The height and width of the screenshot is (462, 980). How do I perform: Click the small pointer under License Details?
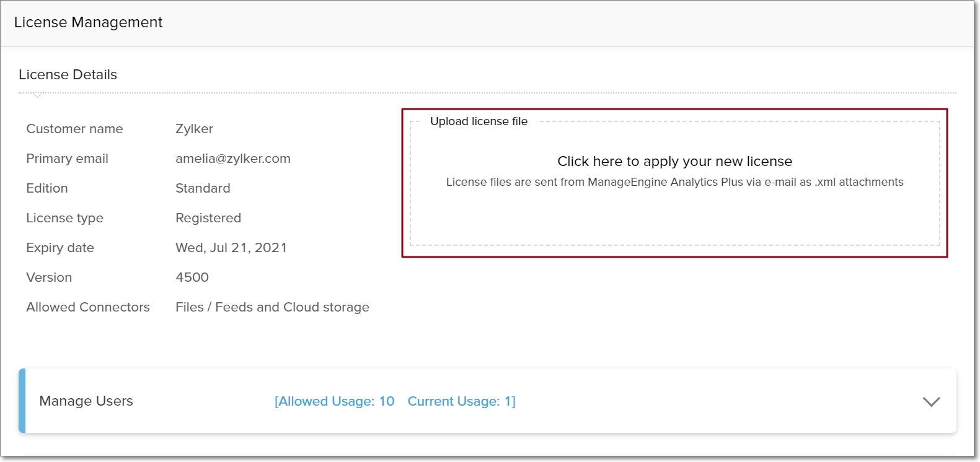point(37,95)
